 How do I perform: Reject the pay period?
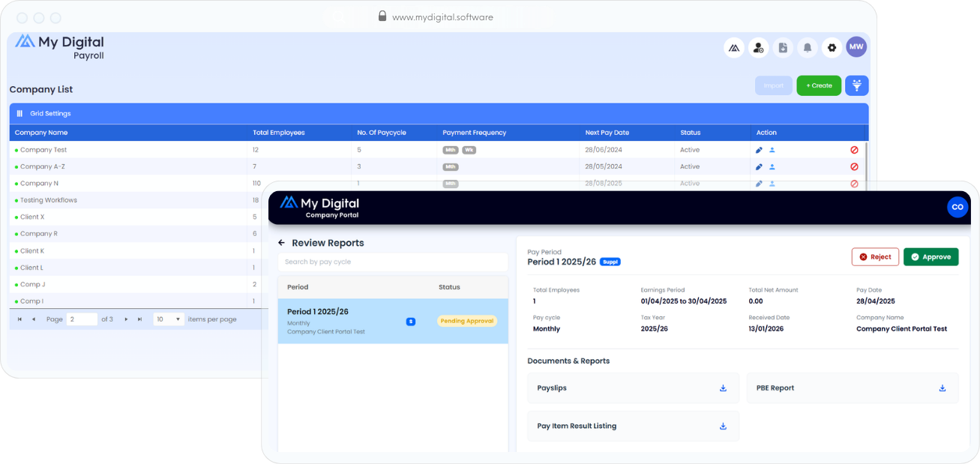pos(875,257)
